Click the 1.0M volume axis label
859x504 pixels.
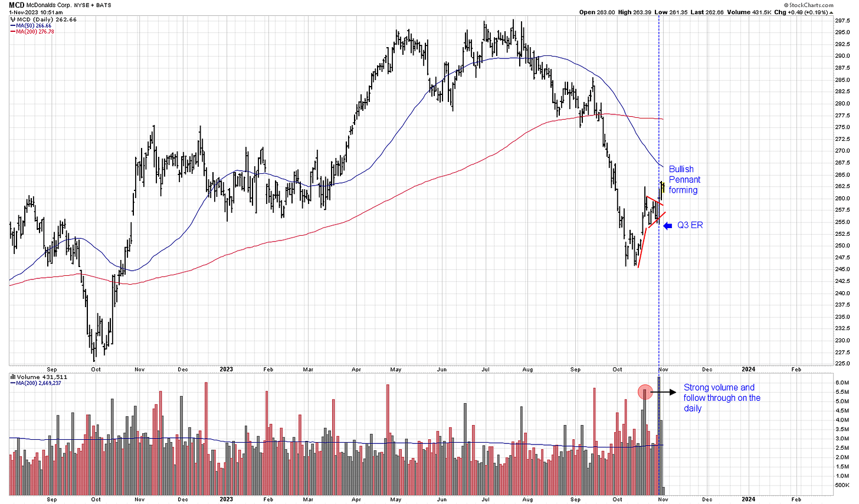pos(842,476)
